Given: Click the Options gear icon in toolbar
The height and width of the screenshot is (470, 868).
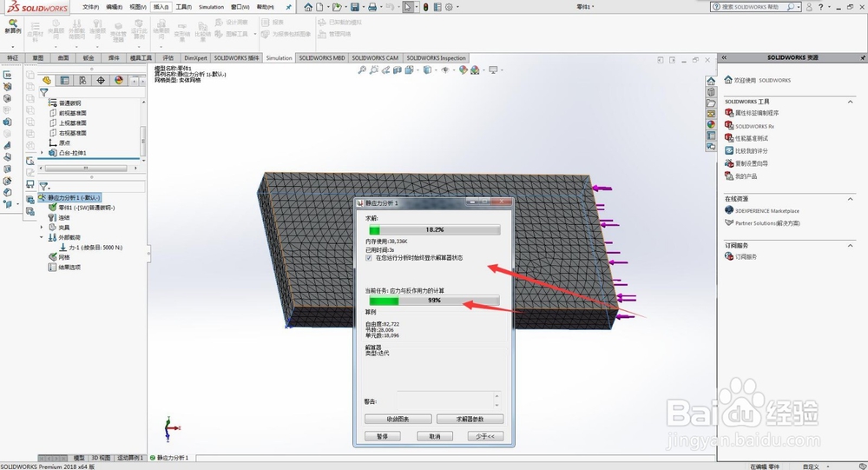Looking at the screenshot, I should 449,7.
